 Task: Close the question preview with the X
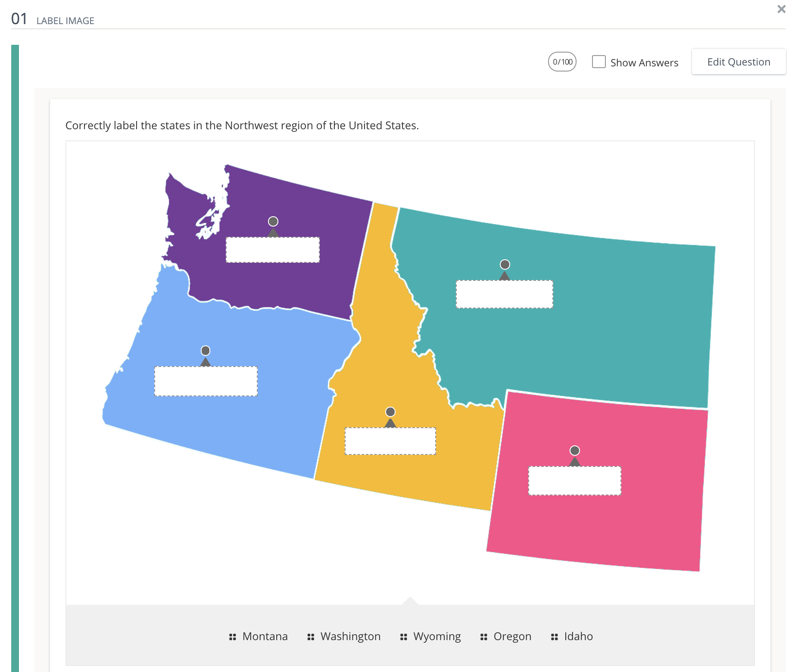point(781,9)
